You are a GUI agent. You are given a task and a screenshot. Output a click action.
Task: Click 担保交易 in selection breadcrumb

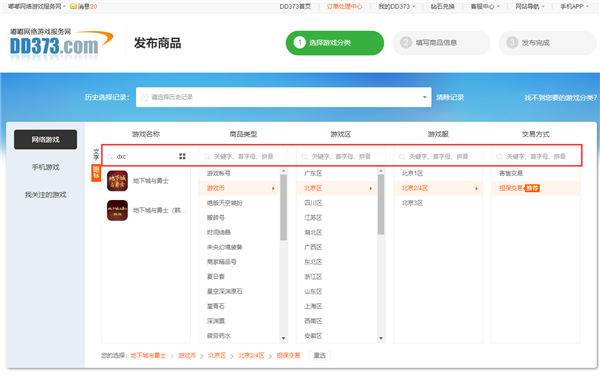[x=288, y=355]
